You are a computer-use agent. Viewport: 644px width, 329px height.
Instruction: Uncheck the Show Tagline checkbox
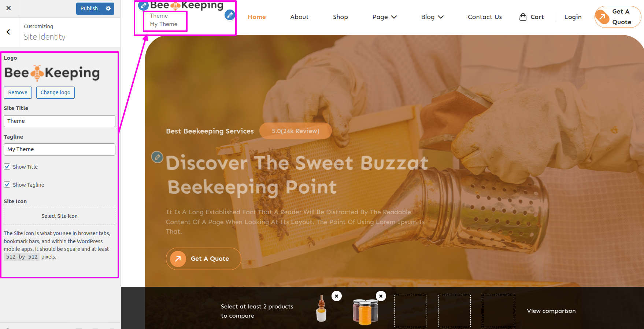pyautogui.click(x=7, y=184)
